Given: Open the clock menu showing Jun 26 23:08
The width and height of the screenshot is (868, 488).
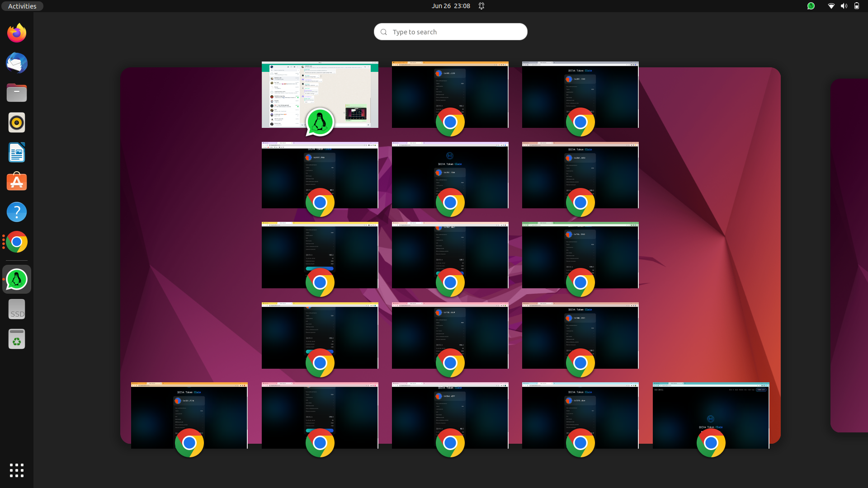Looking at the screenshot, I should click(451, 6).
